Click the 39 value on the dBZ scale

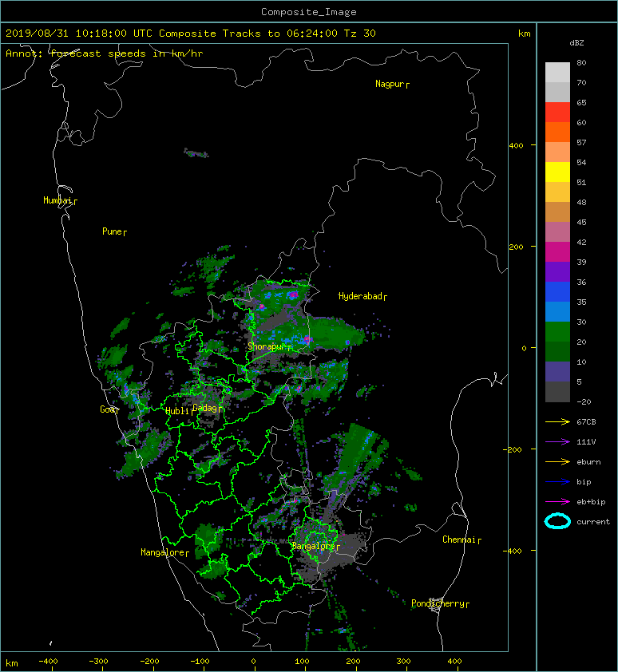pos(581,262)
